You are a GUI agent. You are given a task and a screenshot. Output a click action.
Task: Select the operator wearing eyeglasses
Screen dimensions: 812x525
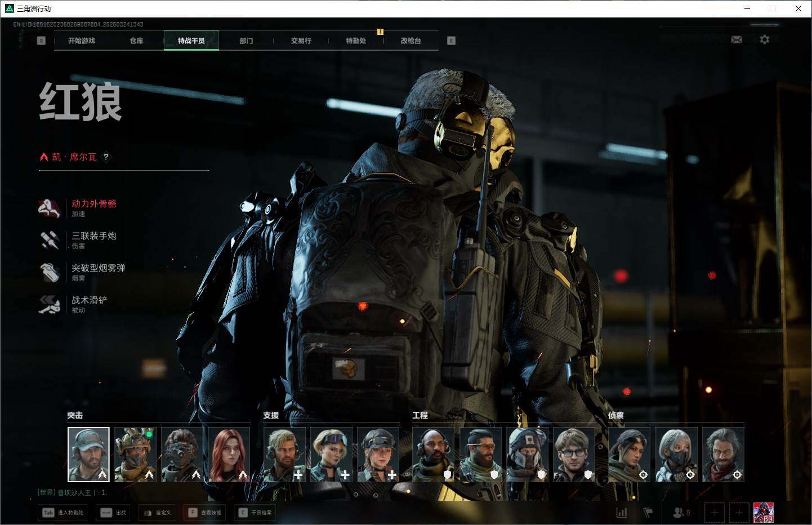tap(574, 455)
